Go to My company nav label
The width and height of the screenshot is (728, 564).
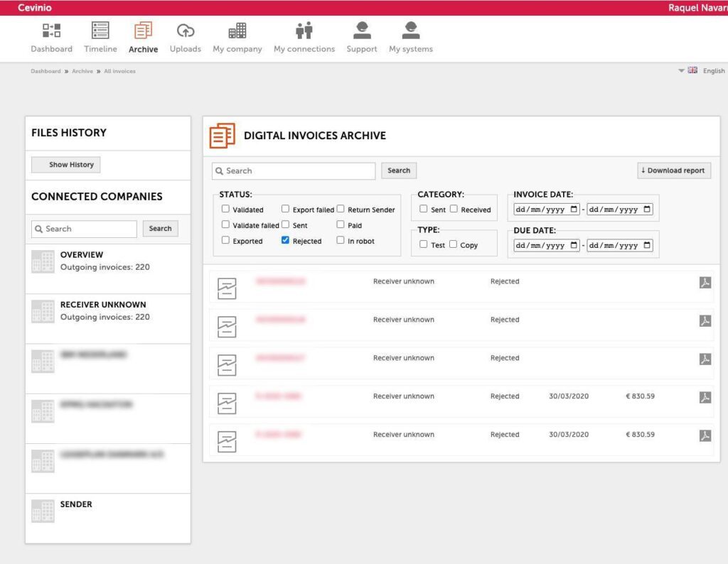click(237, 49)
